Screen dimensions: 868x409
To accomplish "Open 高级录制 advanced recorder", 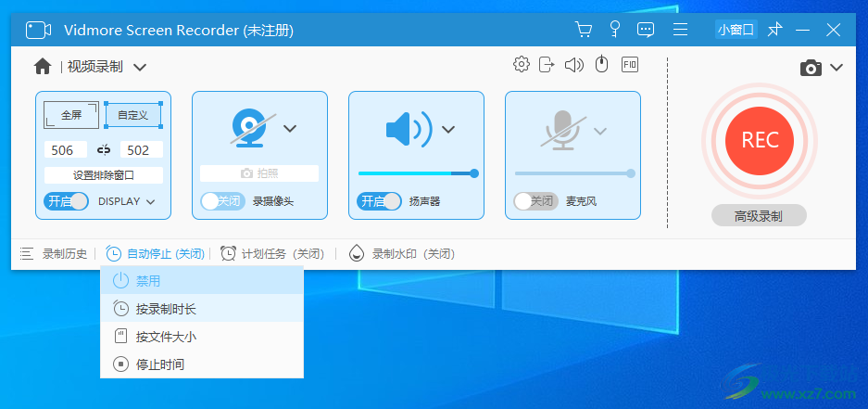I will (759, 216).
